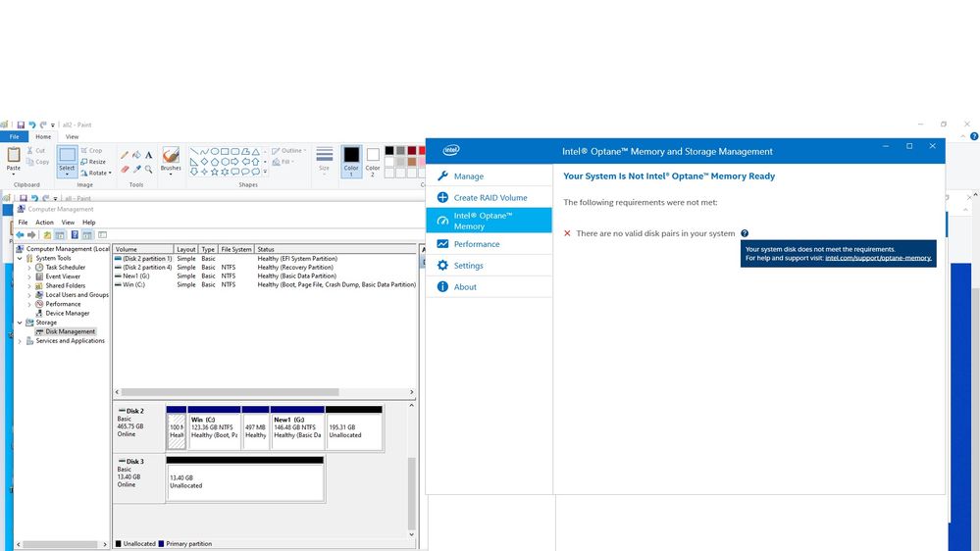Click Redo arrow in all2 Paint title bar
This screenshot has height=551, width=980.
42,125
